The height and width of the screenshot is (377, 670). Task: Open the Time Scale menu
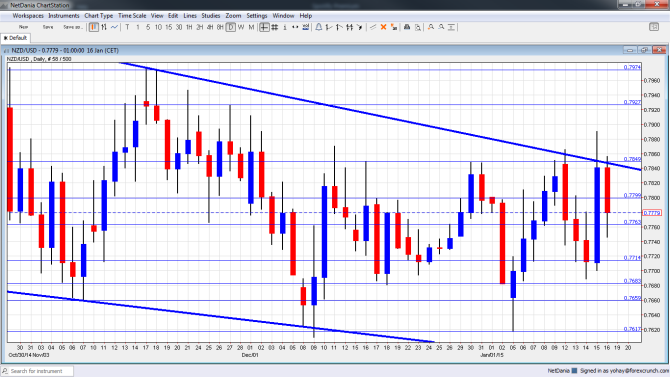[x=132, y=16]
